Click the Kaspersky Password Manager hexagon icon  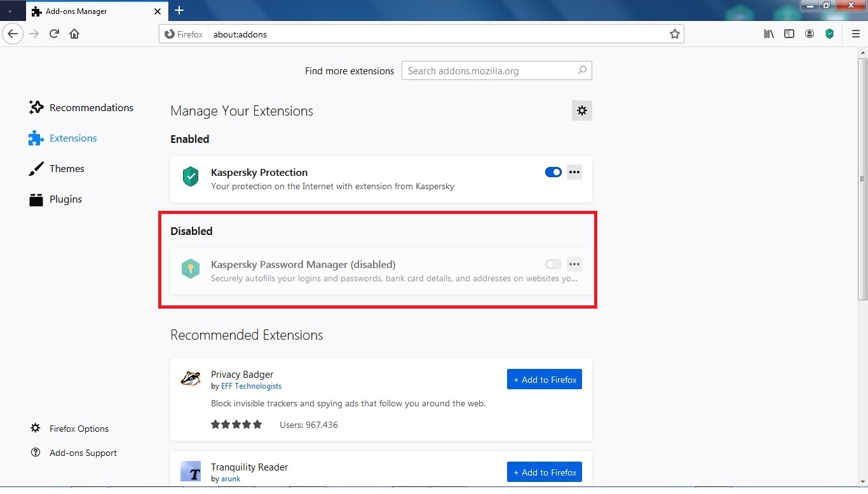191,269
